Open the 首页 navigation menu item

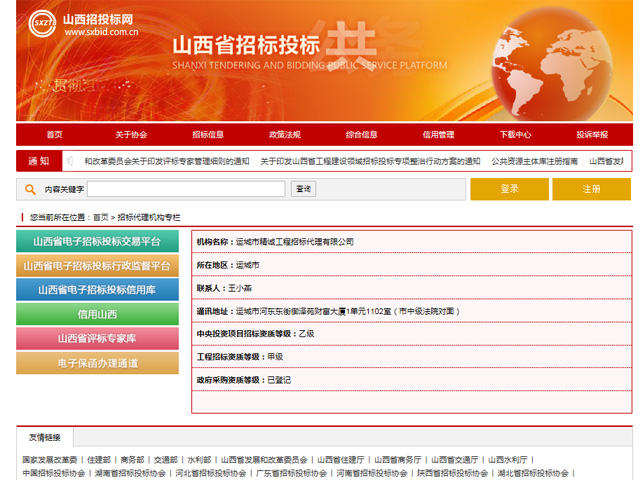[54, 135]
